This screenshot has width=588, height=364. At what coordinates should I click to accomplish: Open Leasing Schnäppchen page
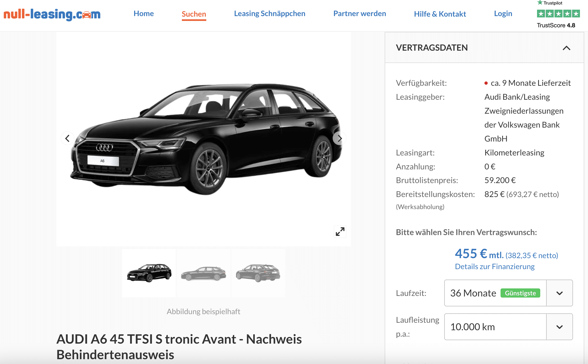(270, 14)
